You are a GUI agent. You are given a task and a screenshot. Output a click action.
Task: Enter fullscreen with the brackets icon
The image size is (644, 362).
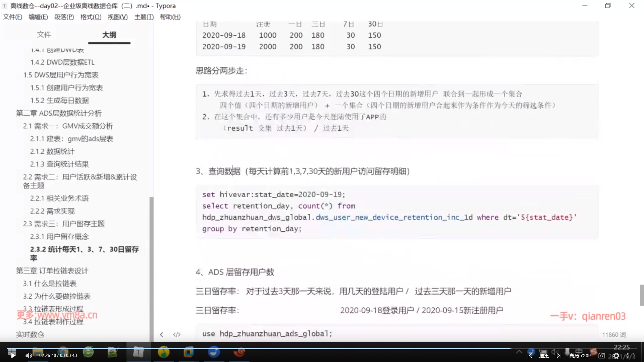pos(631,356)
